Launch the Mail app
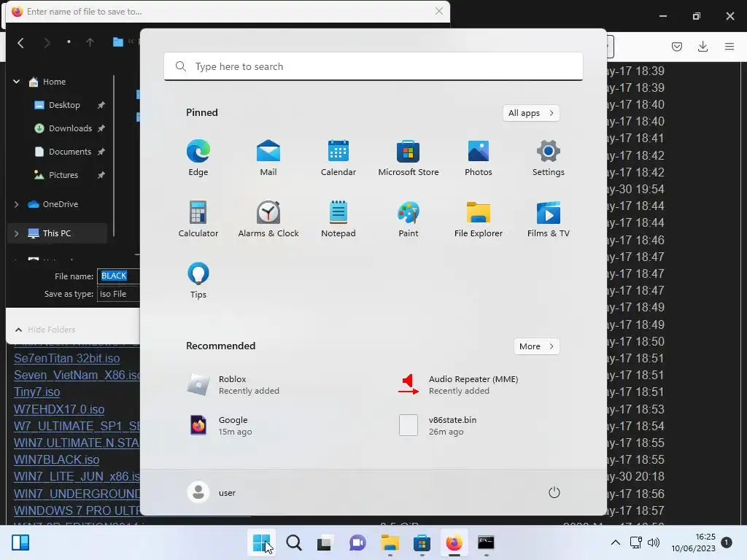The width and height of the screenshot is (747, 560). pyautogui.click(x=268, y=157)
